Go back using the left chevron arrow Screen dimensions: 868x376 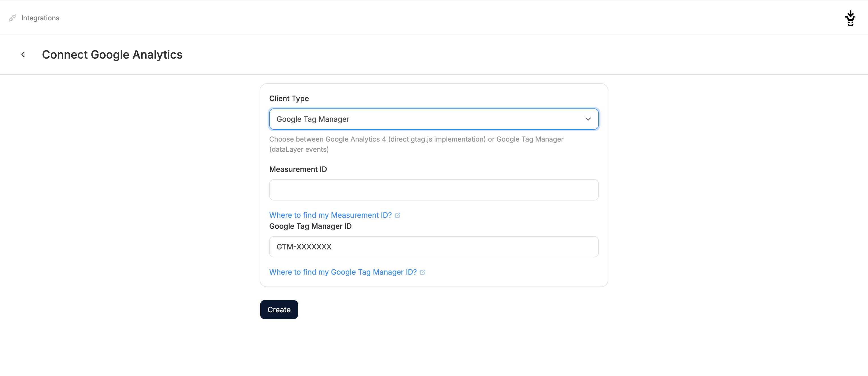tap(23, 55)
